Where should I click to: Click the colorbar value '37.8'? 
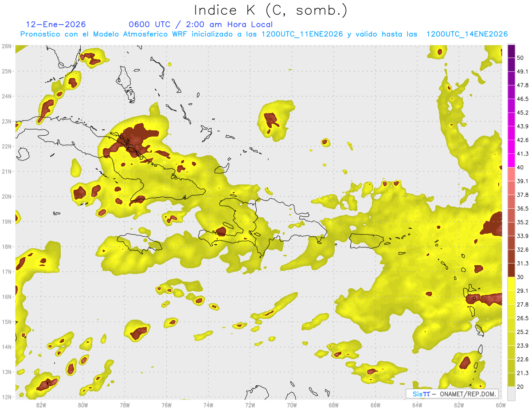click(x=522, y=195)
